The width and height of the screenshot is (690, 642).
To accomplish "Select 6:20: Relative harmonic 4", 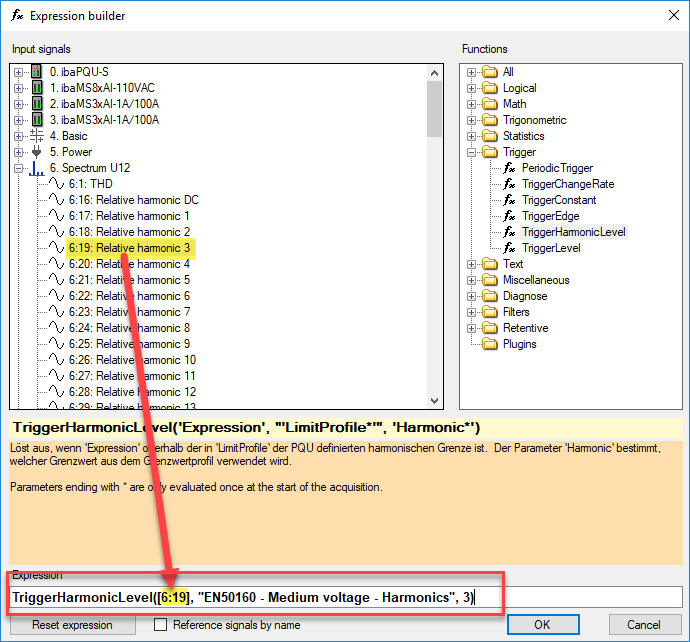I will click(x=129, y=264).
